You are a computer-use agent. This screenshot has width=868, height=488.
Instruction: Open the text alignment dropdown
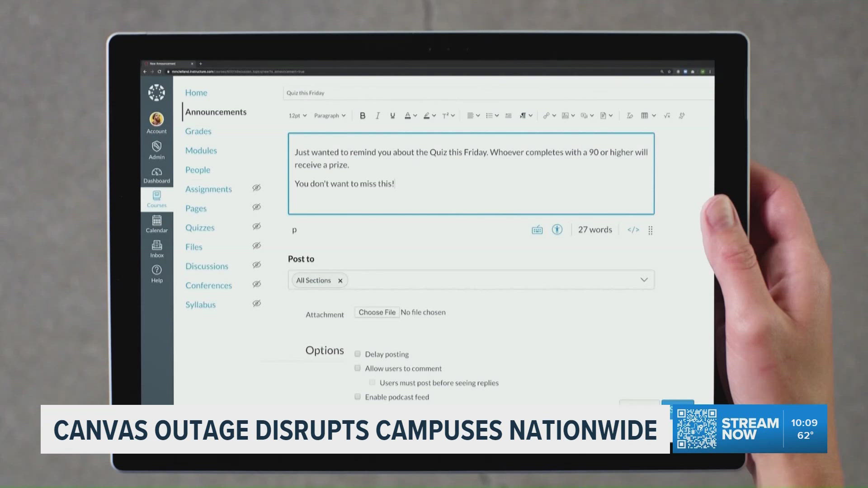pyautogui.click(x=473, y=116)
